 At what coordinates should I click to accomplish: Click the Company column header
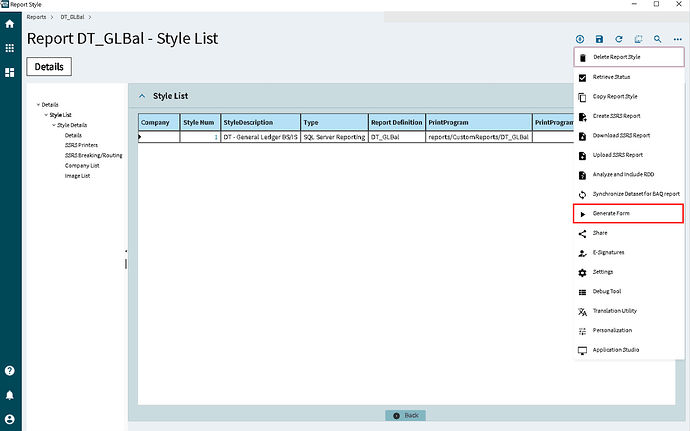click(x=159, y=122)
